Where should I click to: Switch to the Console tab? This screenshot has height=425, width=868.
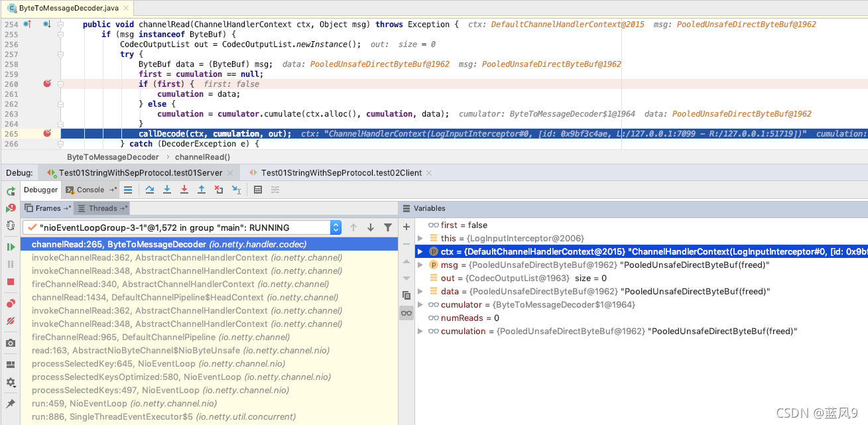[x=90, y=190]
